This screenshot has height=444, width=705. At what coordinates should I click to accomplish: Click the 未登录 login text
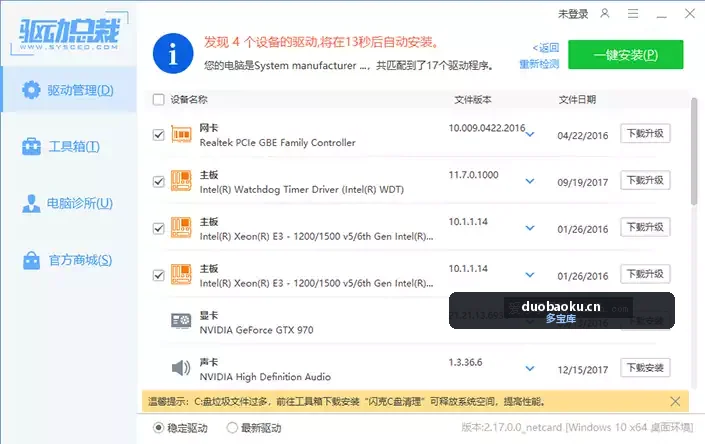pos(573,14)
